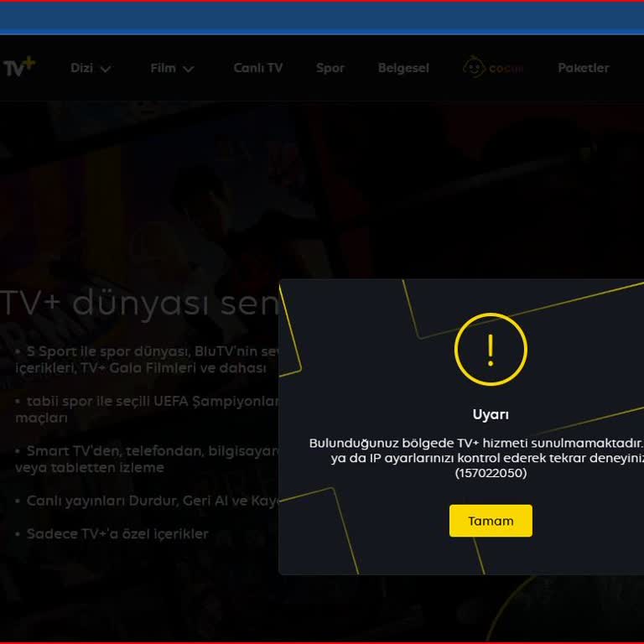Click the 'S Sport ile spor dünyası' bullet
The height and width of the screenshot is (644, 644).
point(147,360)
